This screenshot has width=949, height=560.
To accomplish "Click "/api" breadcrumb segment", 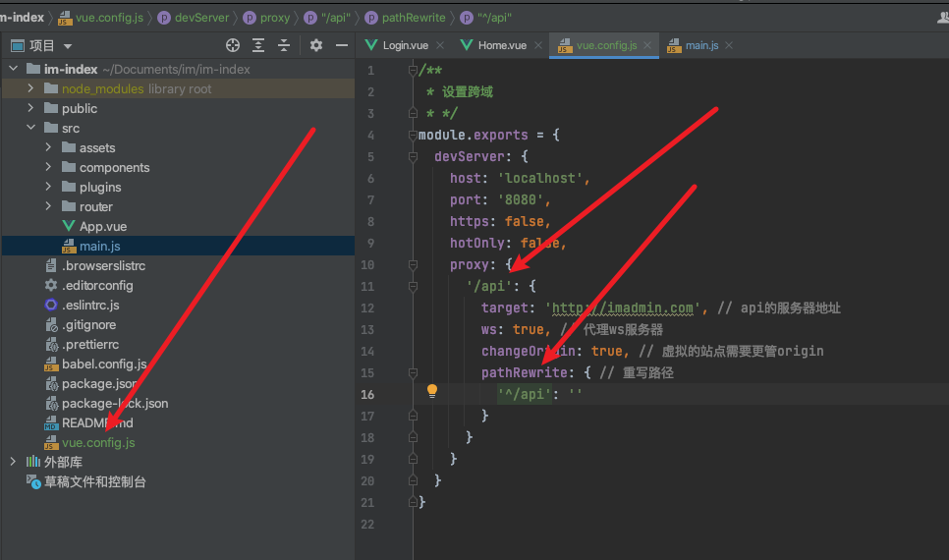I will click(x=336, y=18).
